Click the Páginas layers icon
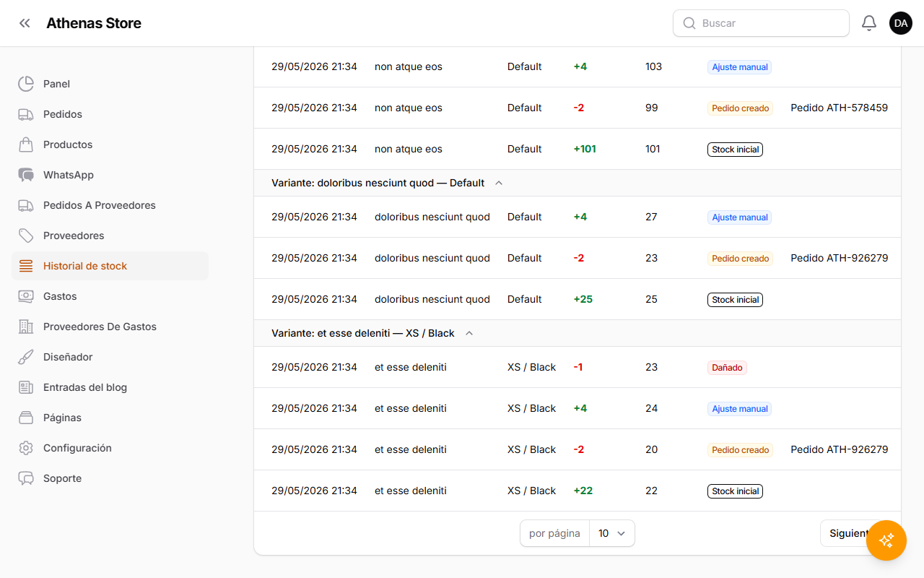The width and height of the screenshot is (924, 578). tap(26, 418)
